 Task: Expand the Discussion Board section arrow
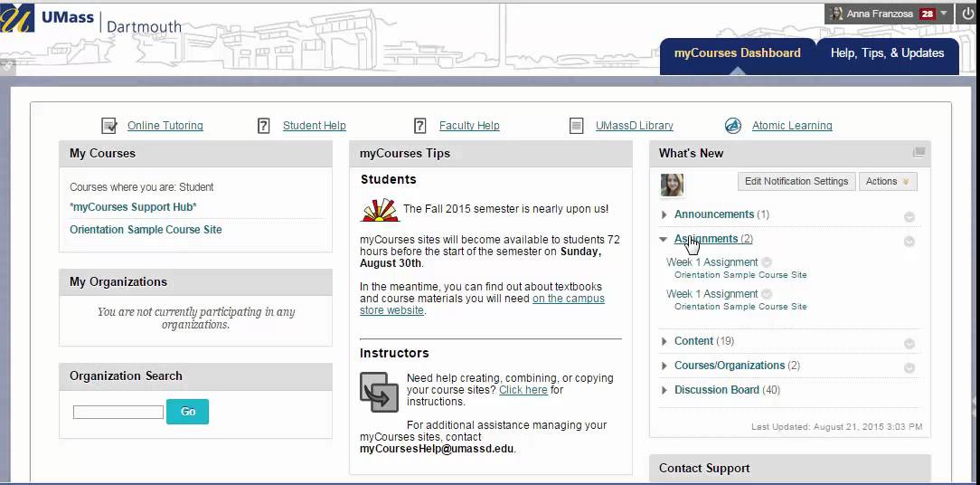click(x=664, y=390)
